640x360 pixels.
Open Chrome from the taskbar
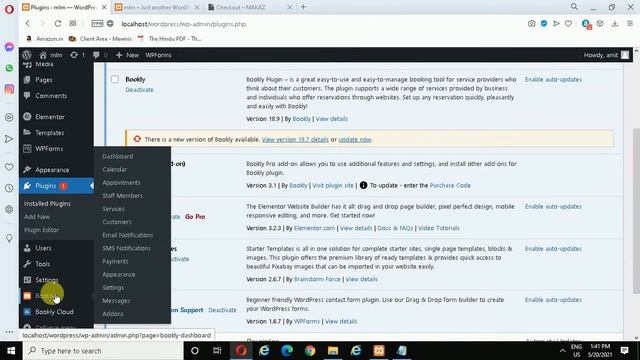(x=310, y=351)
